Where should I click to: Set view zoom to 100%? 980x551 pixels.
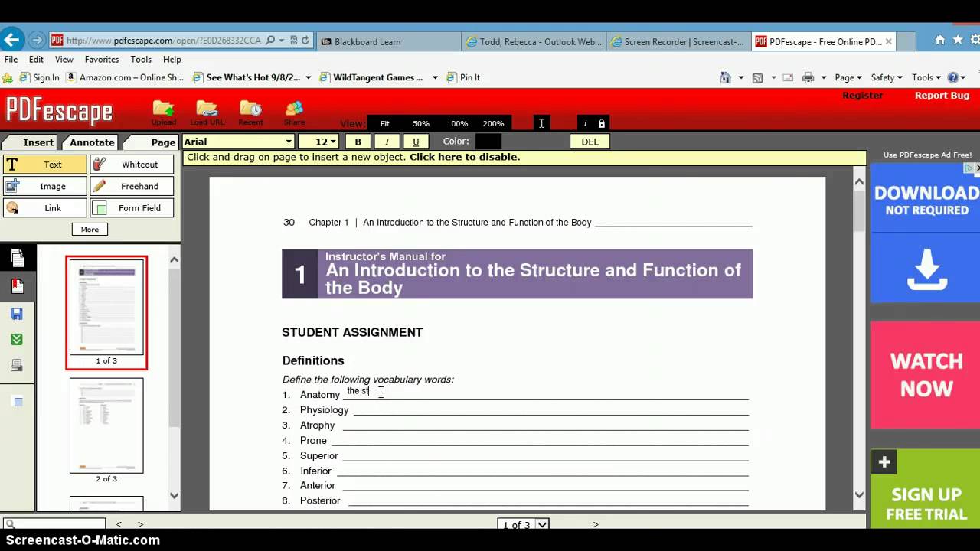coord(457,123)
